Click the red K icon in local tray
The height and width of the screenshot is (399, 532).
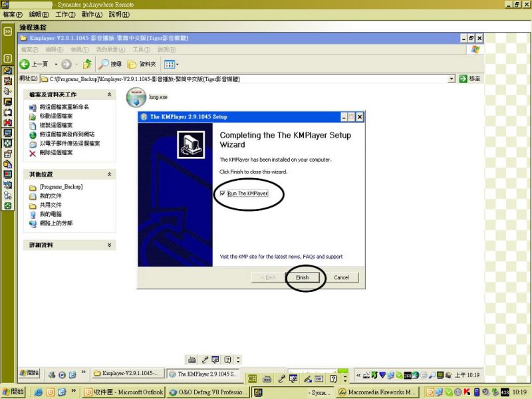[x=467, y=392]
